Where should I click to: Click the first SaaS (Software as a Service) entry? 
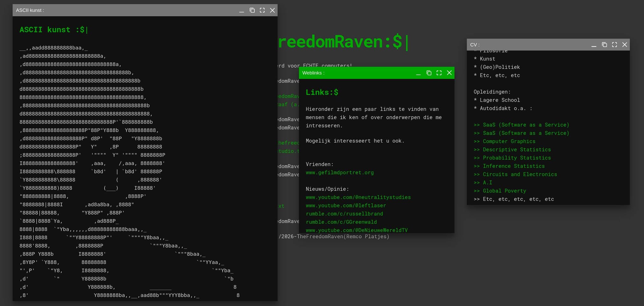[x=521, y=125]
